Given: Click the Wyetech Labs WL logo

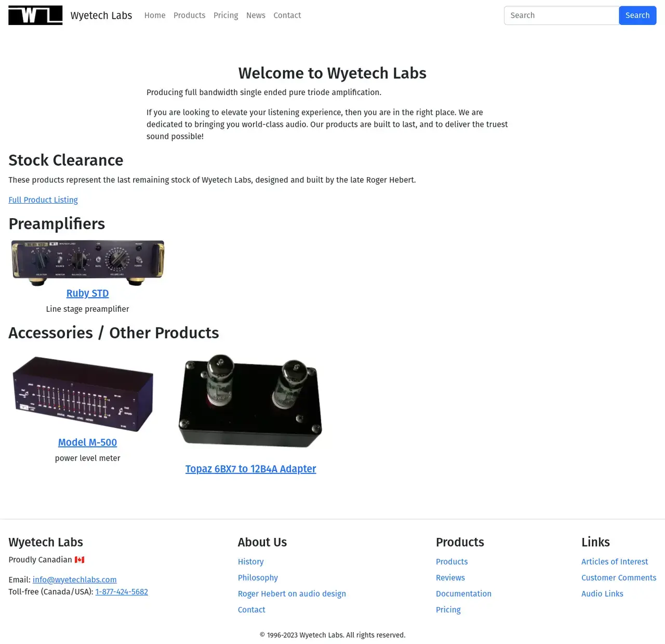Looking at the screenshot, I should click(x=35, y=16).
